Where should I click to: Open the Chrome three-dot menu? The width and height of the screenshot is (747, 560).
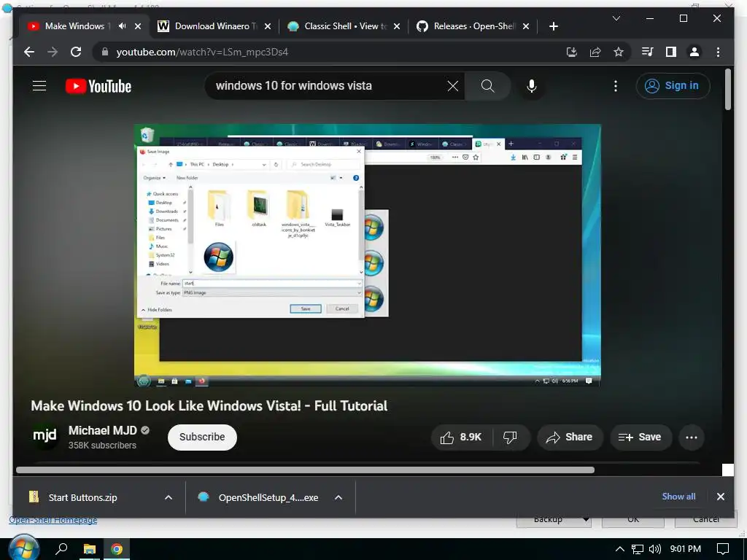click(x=718, y=52)
